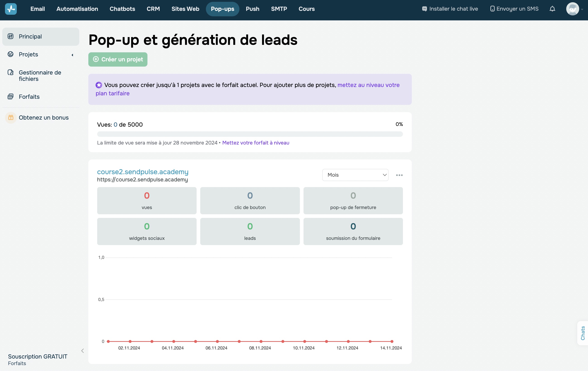588x371 pixels.
Task: Click the Obtenez un bonus gift icon
Action: (x=11, y=117)
